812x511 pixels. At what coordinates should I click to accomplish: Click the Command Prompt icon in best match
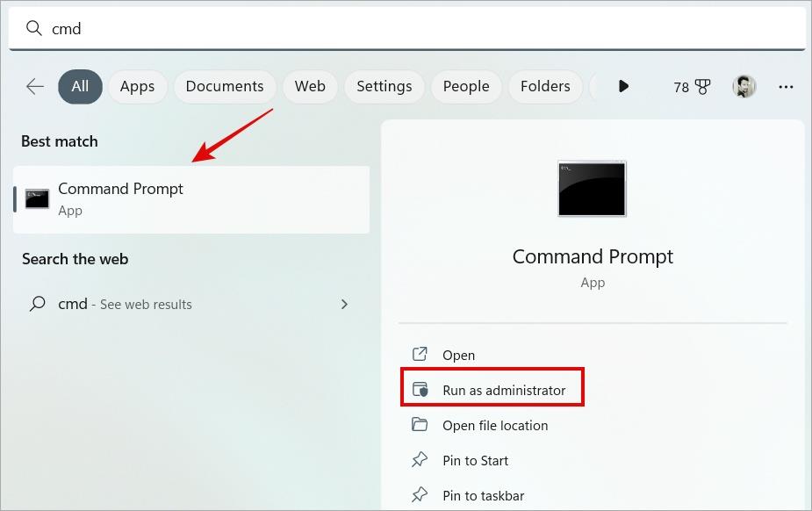click(x=37, y=198)
